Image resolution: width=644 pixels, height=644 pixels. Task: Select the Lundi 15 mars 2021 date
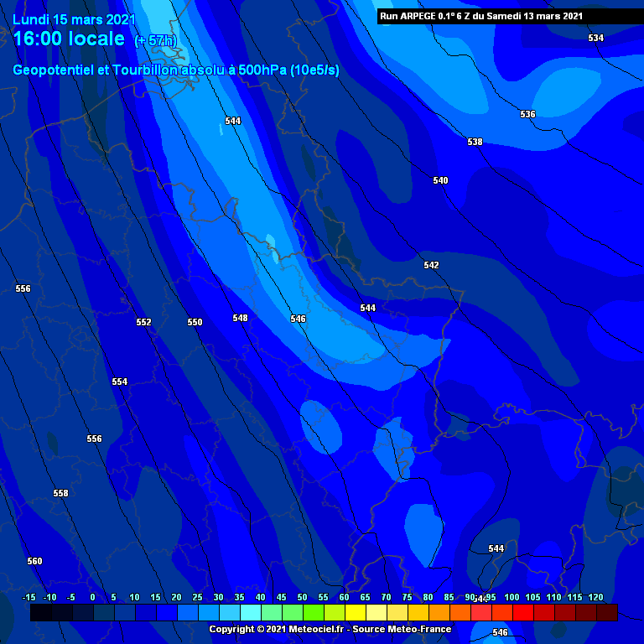(74, 19)
